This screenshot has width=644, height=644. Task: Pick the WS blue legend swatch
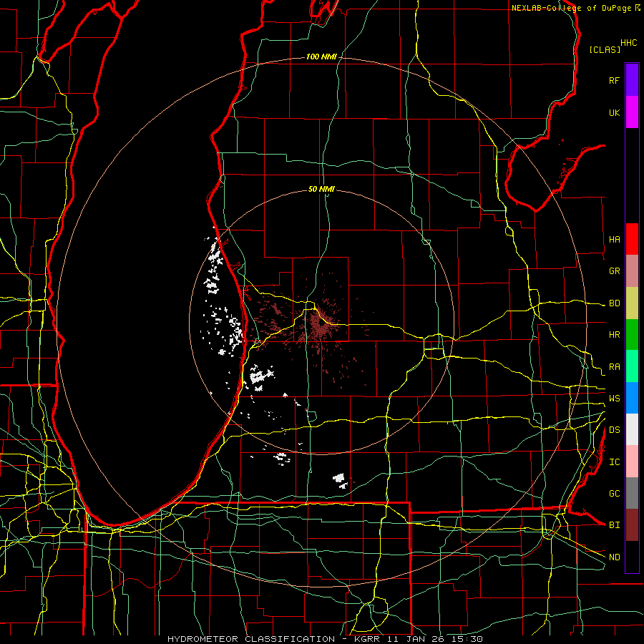pyautogui.click(x=632, y=398)
